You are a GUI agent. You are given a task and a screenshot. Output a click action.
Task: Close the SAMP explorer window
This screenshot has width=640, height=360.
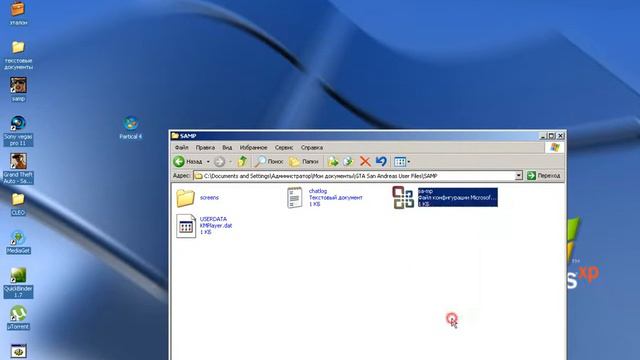click(560, 136)
